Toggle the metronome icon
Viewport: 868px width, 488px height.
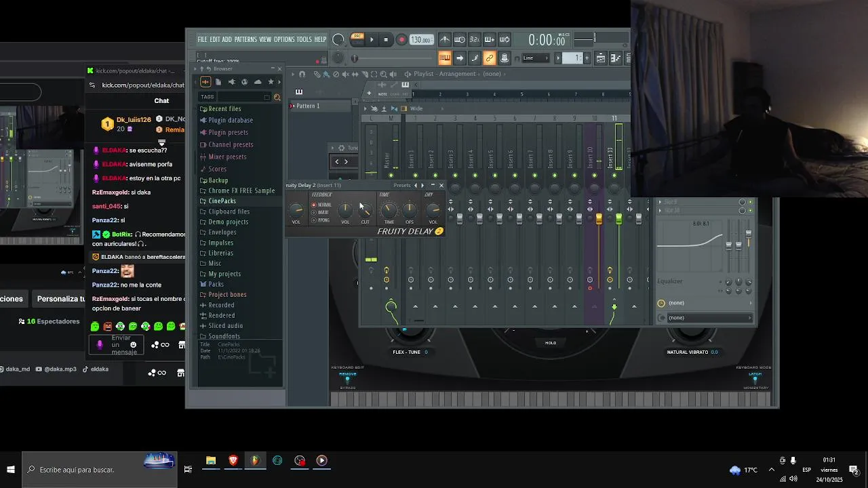click(445, 40)
